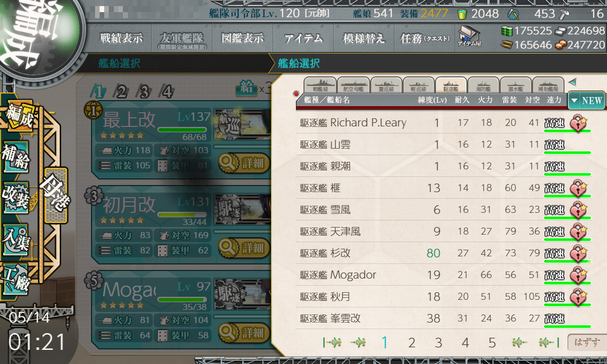Screen dimensions: 607x364
Task: Return to 母港 home port
Action: tap(55, 195)
